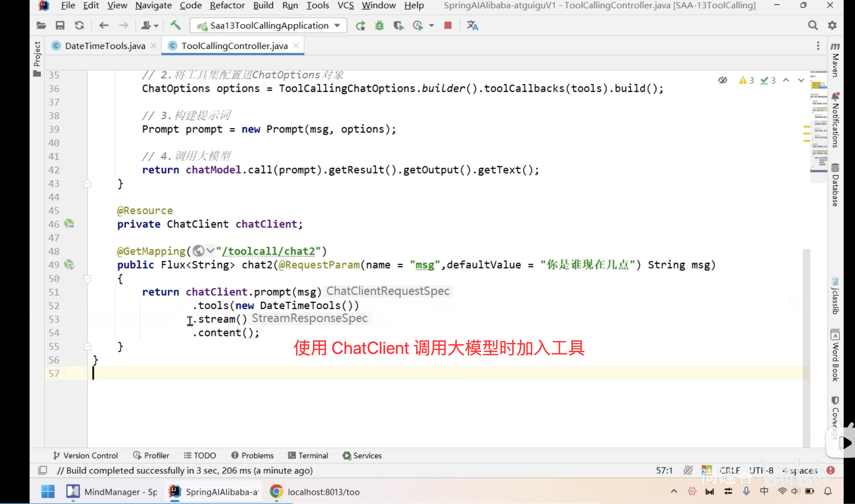The image size is (855, 504).
Task: Open Saa13ToolCallingApplication run configuration dropdown
Action: [x=269, y=25]
